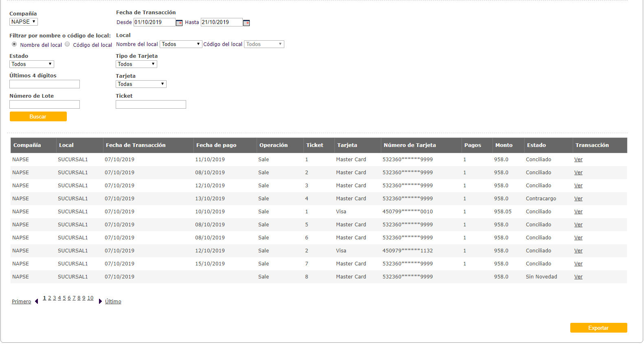Select the 13/10/2019 payment date cell
Screen dimensions: 644x344
(210, 199)
